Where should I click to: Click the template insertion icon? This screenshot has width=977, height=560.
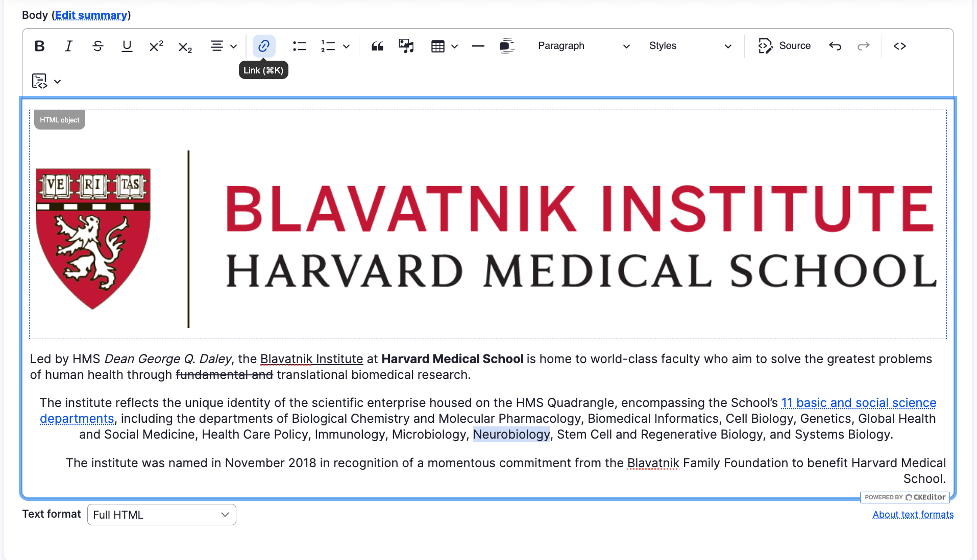(x=40, y=81)
